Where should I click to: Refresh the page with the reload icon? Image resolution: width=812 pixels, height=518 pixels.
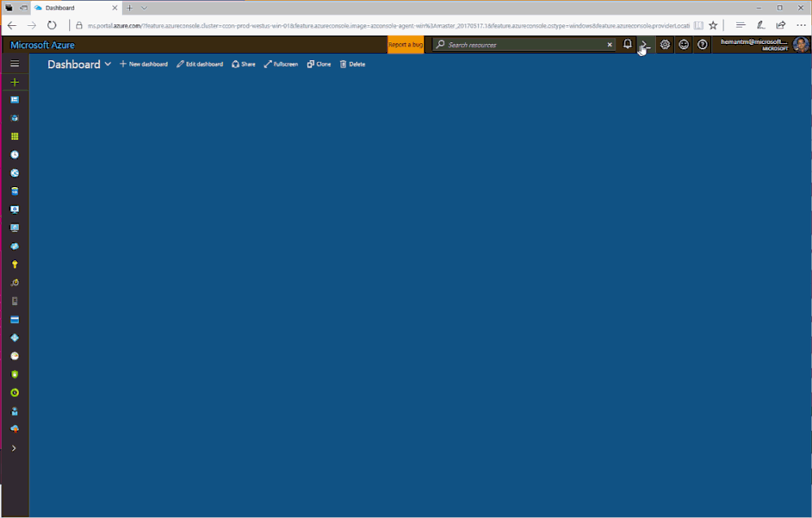click(51, 25)
